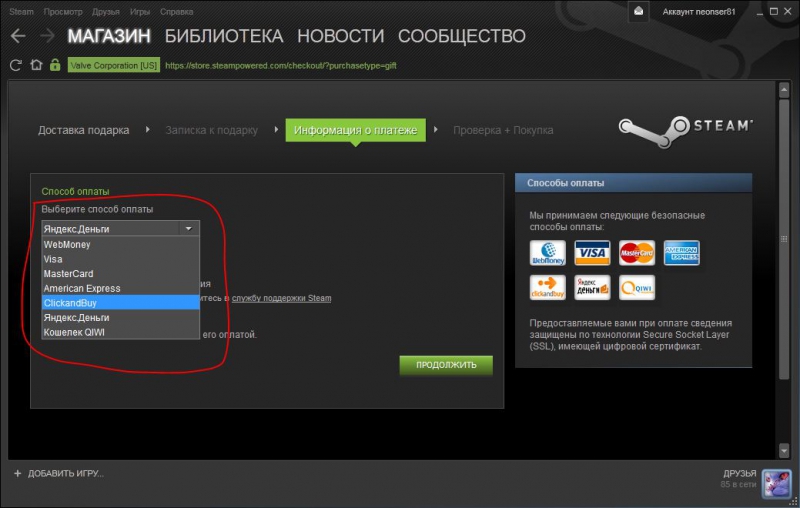
Task: Click the ClickandBuy logo icon
Action: coord(547,288)
